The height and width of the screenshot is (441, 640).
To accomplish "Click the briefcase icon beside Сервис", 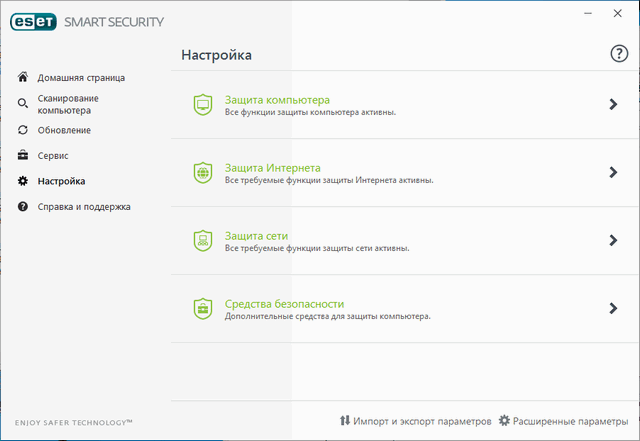I will pos(23,156).
